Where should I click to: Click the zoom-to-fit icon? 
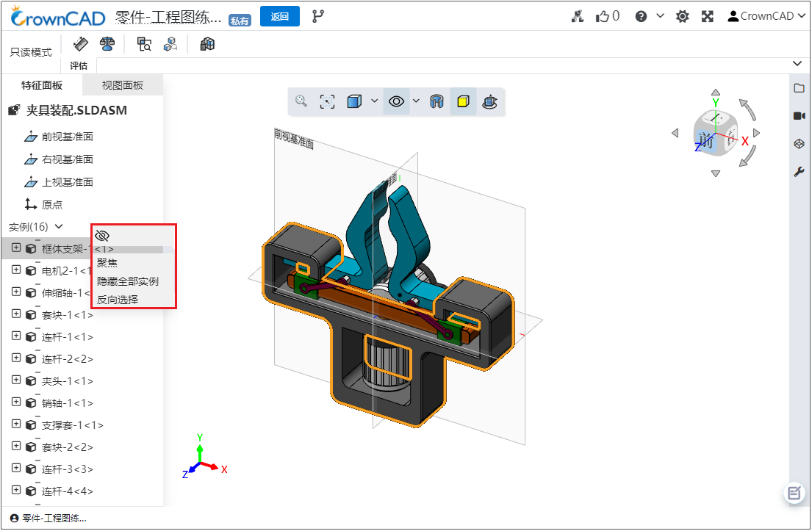click(x=327, y=101)
